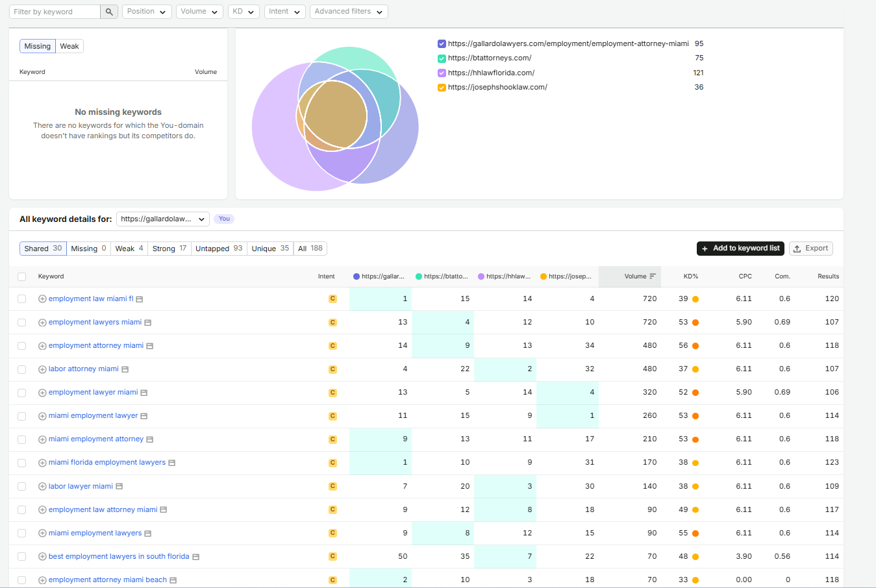Click the Volume column sort icon
The height and width of the screenshot is (588, 876).
click(x=653, y=276)
